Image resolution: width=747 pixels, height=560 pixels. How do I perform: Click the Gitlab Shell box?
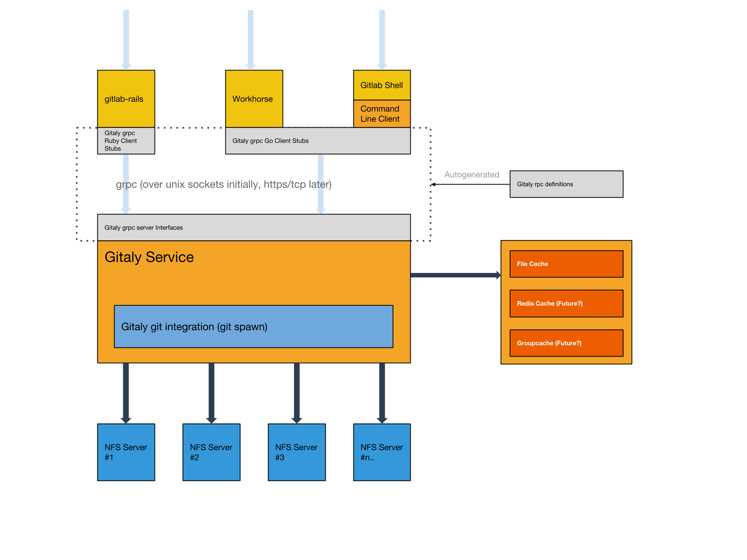coord(382,85)
